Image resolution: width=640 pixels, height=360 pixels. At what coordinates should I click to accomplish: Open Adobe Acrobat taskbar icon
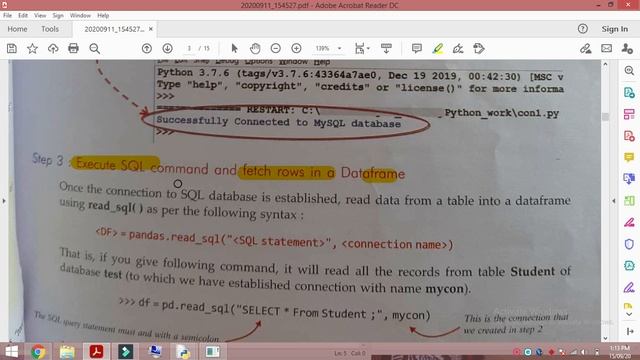coord(96,351)
